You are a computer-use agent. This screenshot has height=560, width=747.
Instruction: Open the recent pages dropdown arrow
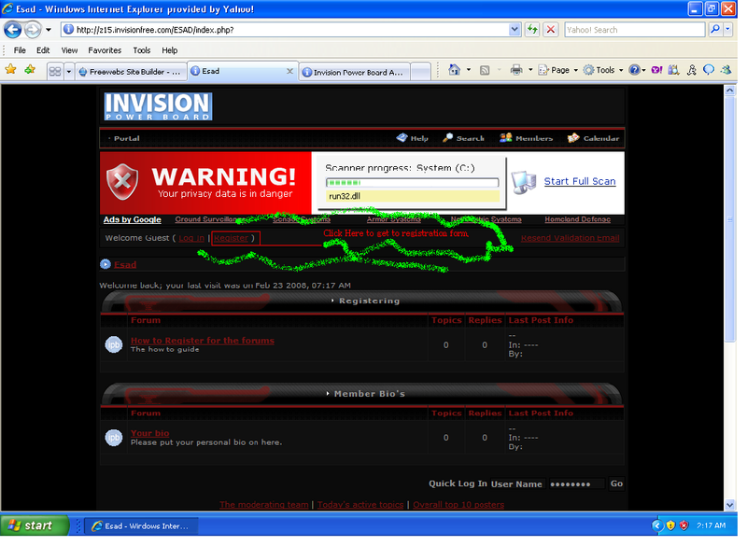click(49, 30)
